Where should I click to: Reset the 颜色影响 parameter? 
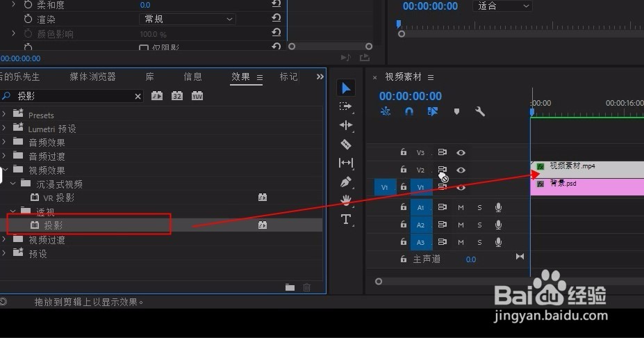pyautogui.click(x=276, y=33)
